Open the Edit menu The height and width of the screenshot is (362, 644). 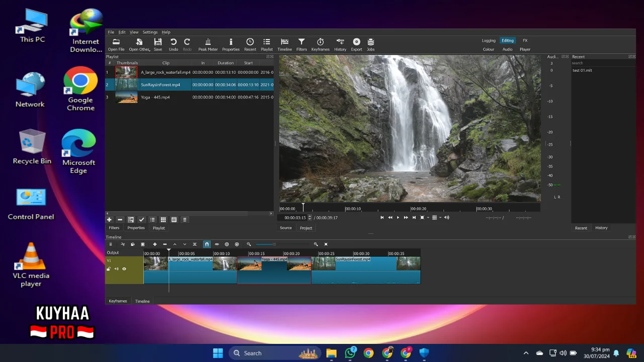122,32
